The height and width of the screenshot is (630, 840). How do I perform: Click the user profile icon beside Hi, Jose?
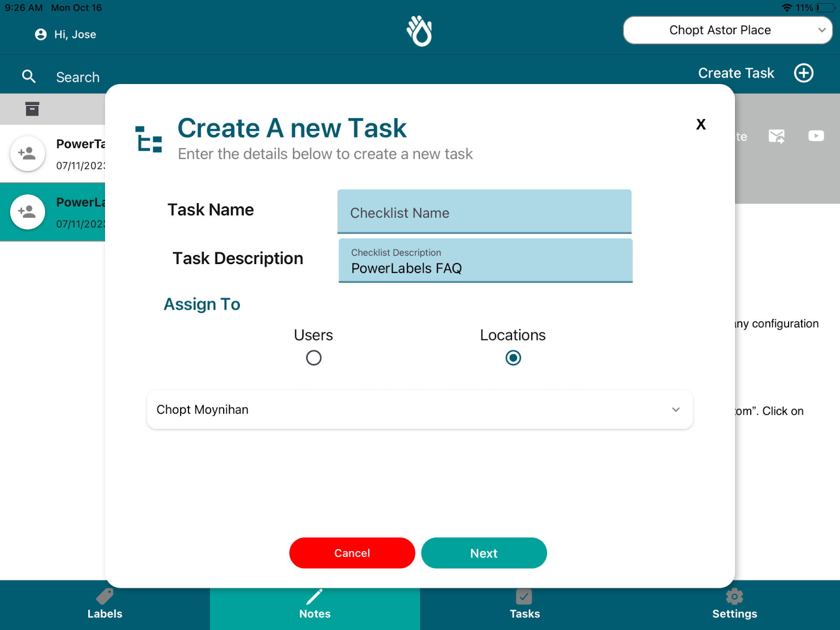point(40,35)
